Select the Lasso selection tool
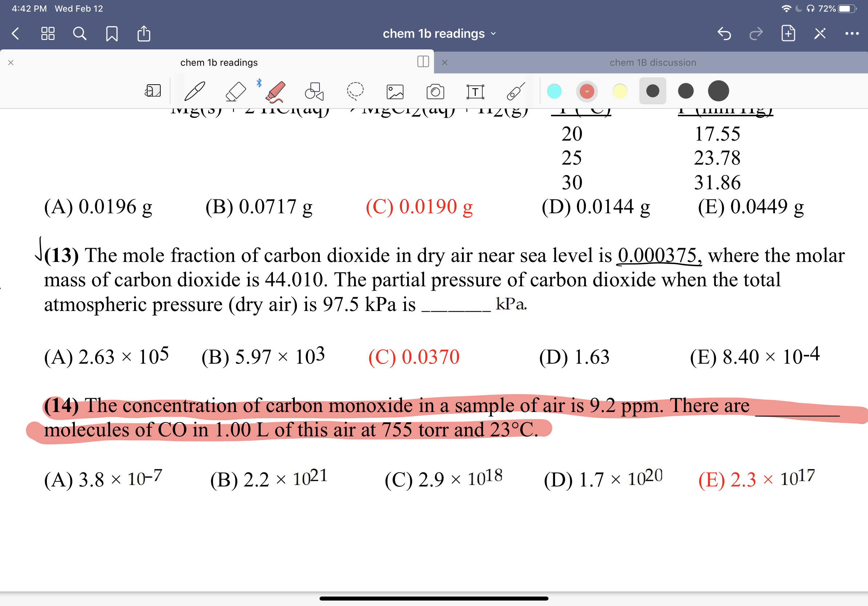 [355, 91]
